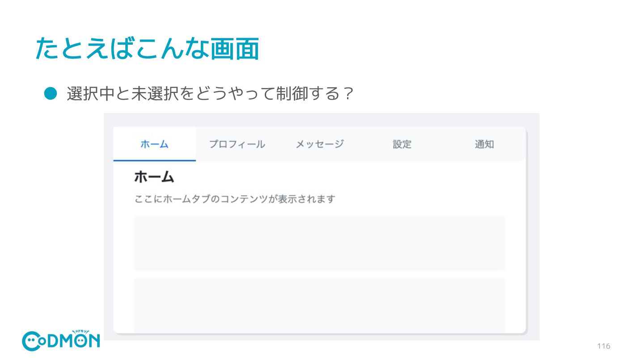Click the bold ホーム heading

(154, 177)
